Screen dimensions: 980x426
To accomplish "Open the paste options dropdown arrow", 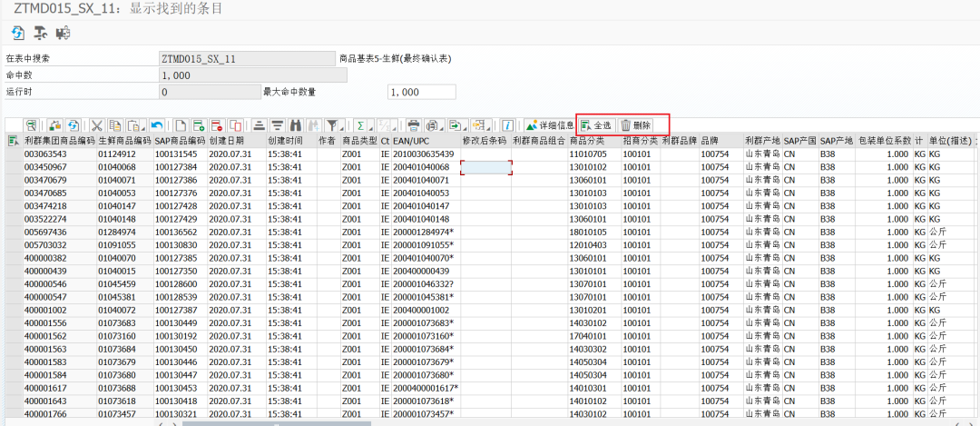I will coord(143,128).
